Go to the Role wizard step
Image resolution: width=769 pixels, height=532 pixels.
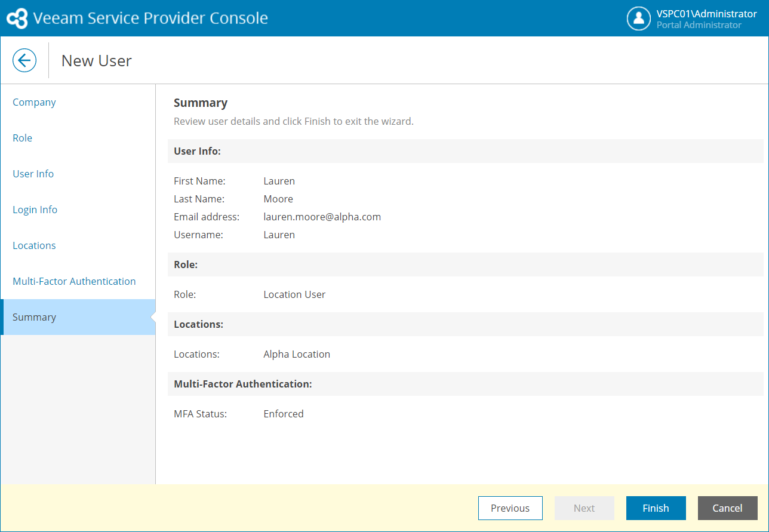(x=23, y=138)
